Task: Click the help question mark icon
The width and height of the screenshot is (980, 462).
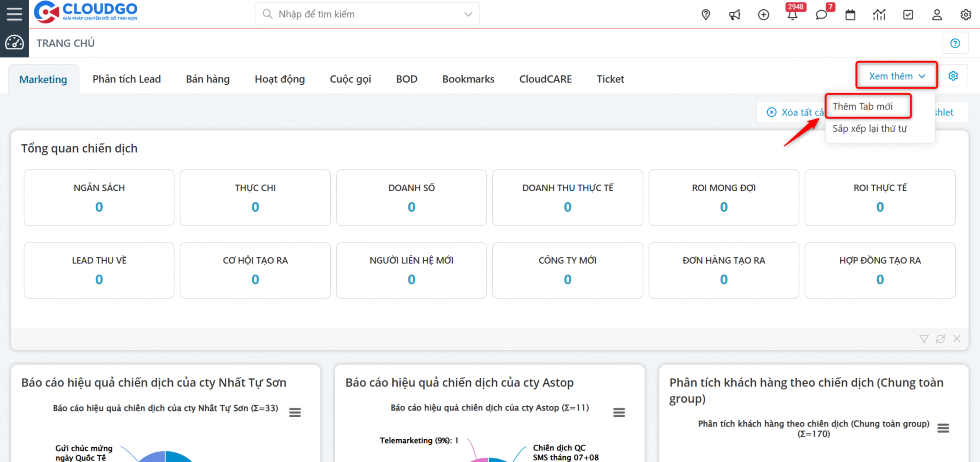Action: pyautogui.click(x=955, y=43)
